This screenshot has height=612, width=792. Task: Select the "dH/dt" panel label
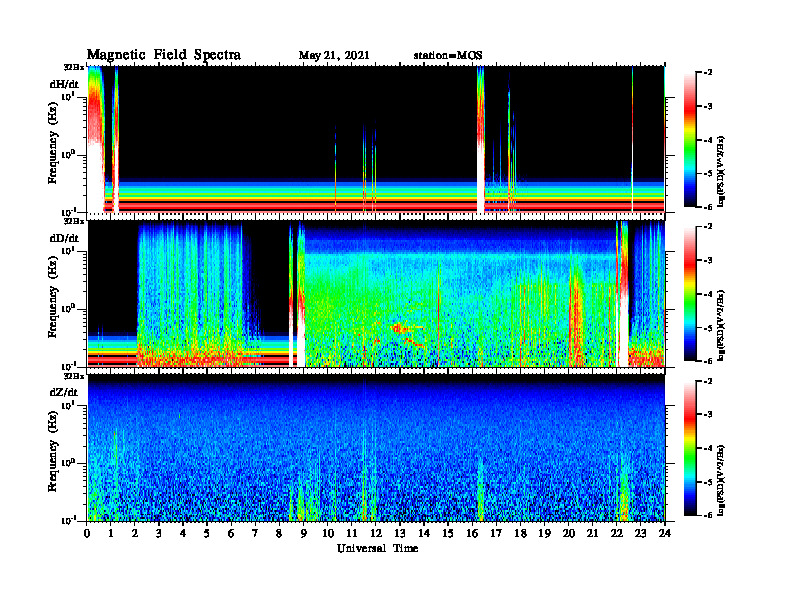click(64, 84)
